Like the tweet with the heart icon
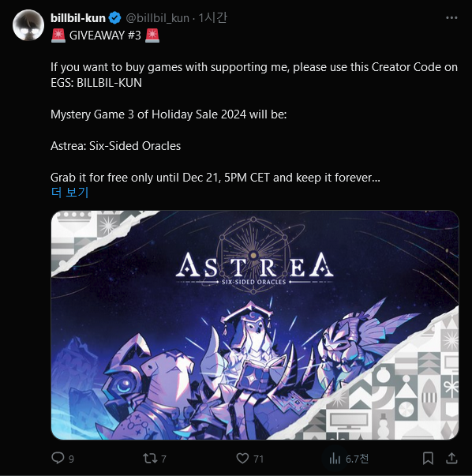 (242, 458)
